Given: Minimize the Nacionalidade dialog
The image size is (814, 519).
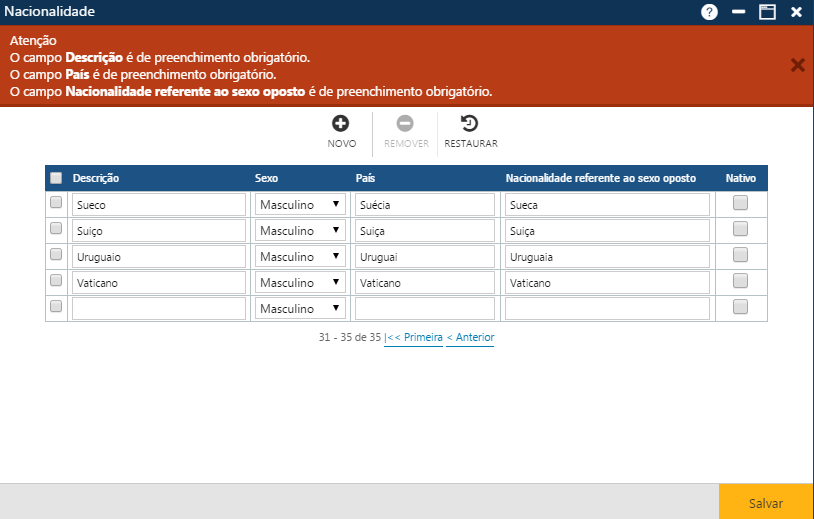Looking at the screenshot, I should click(739, 12).
